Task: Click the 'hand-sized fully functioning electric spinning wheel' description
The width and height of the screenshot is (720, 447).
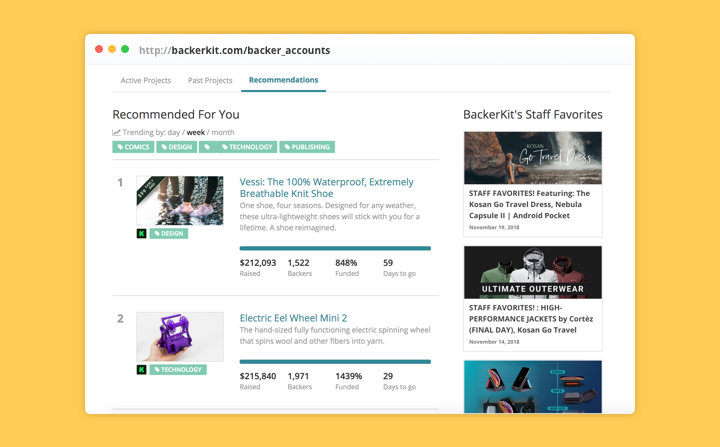Action: pyautogui.click(x=335, y=335)
